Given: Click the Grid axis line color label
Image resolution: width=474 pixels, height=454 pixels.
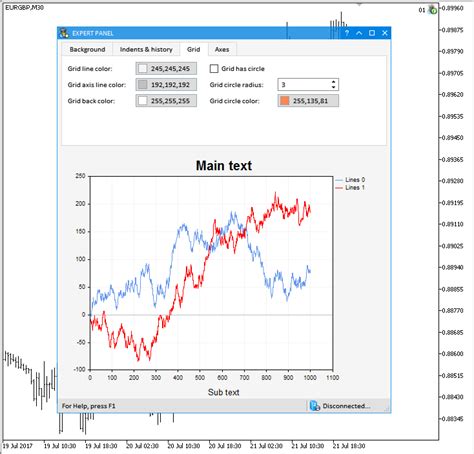Looking at the screenshot, I should click(97, 85).
